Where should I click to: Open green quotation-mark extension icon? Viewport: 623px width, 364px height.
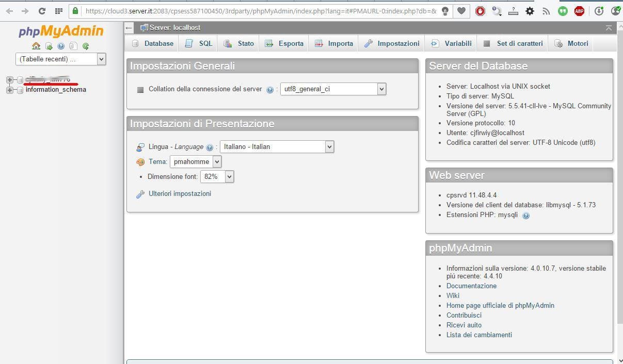click(x=563, y=11)
